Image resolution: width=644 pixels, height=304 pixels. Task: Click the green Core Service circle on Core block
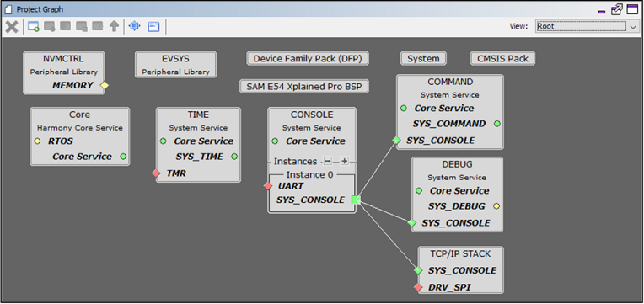click(x=123, y=157)
